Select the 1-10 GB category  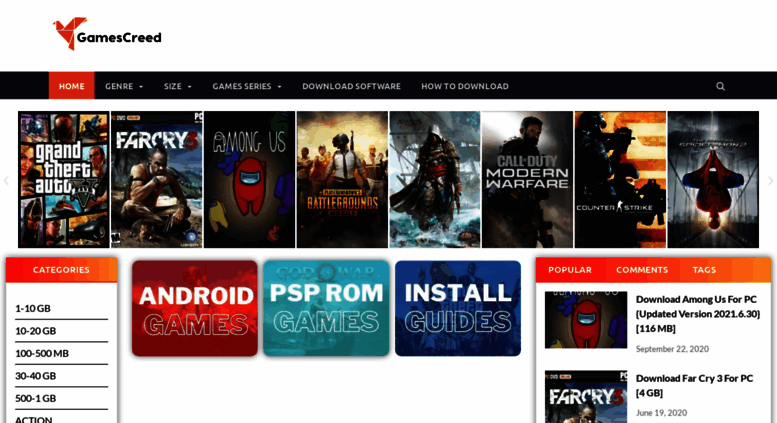tap(33, 308)
